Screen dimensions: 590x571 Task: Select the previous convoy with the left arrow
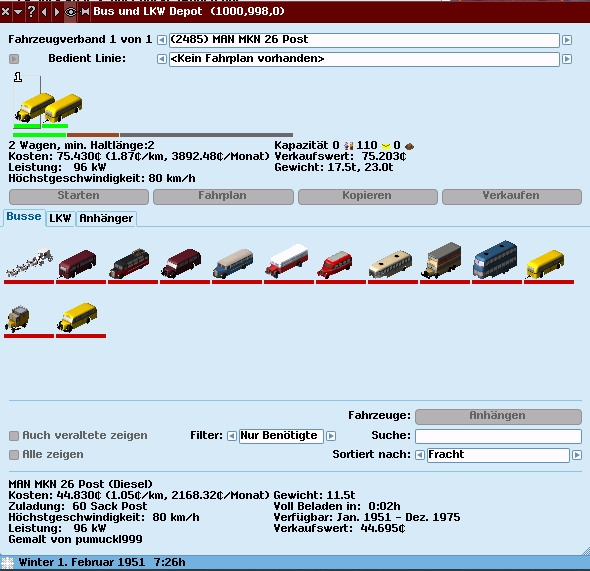pyautogui.click(x=161, y=40)
